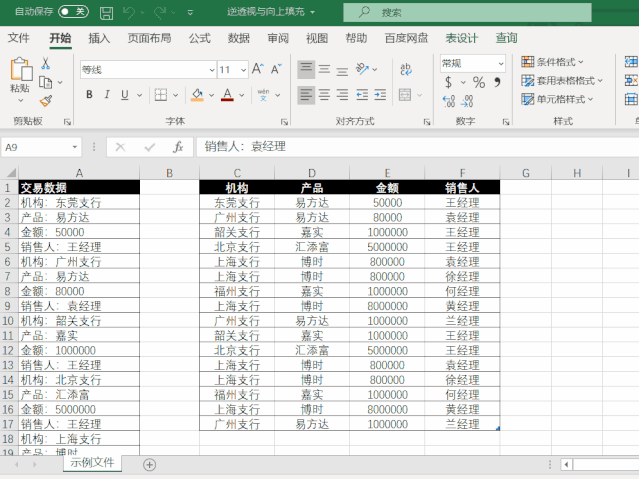The image size is (639, 479).
Task: Open the font size dropdown
Action: coord(243,70)
